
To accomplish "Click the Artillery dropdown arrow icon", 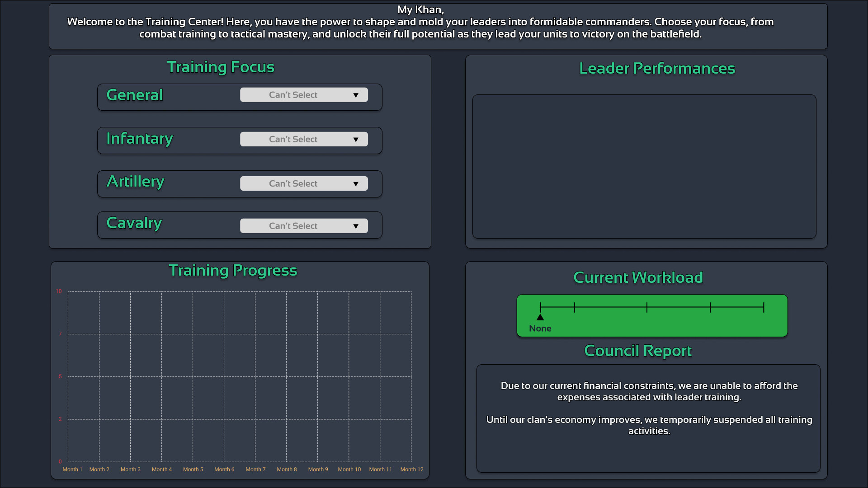I will 356,184.
